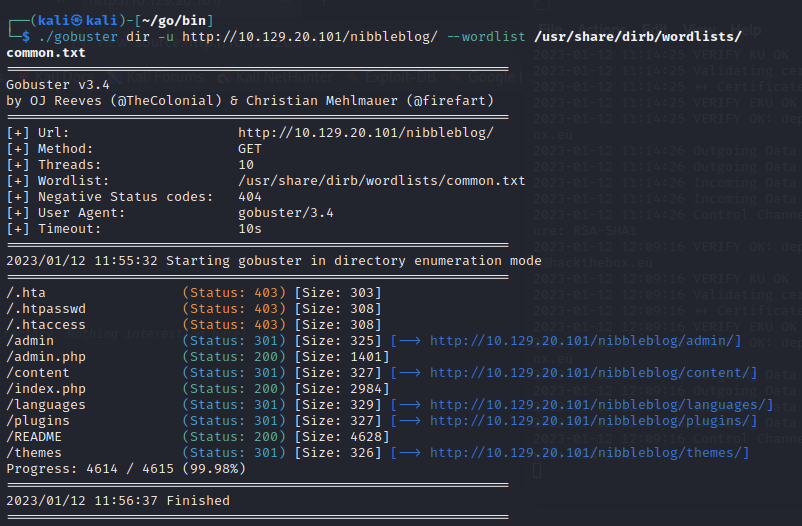Open the nibbleblog/admin/ redirect URL

coord(585,341)
